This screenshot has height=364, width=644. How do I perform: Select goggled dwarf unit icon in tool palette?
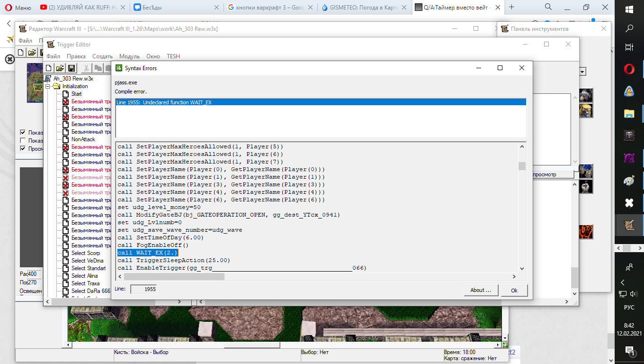coord(586,95)
